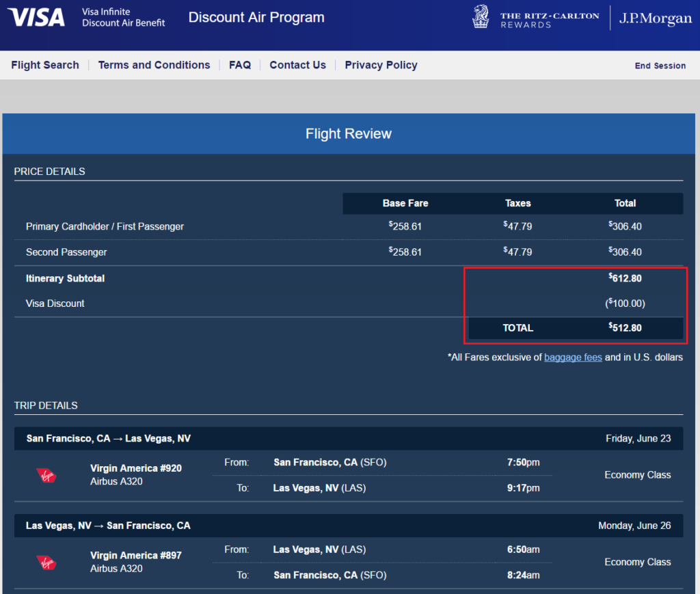The image size is (700, 594).
Task: Click the Visa Discount label
Action: [55, 303]
